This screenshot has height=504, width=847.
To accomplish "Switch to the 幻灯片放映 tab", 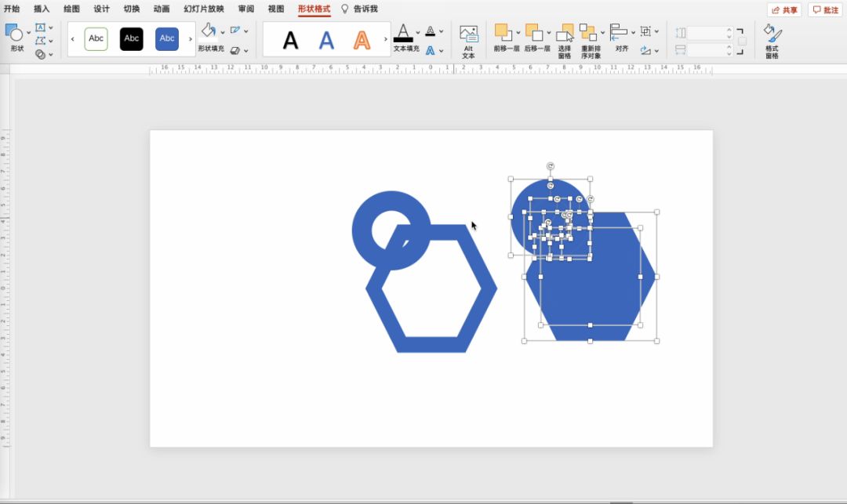I will point(204,9).
